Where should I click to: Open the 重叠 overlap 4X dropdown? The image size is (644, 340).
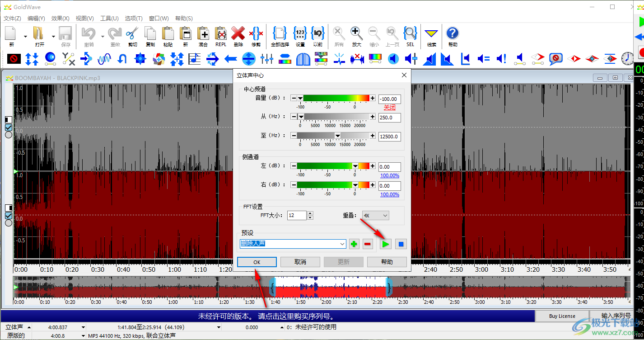[x=375, y=216]
